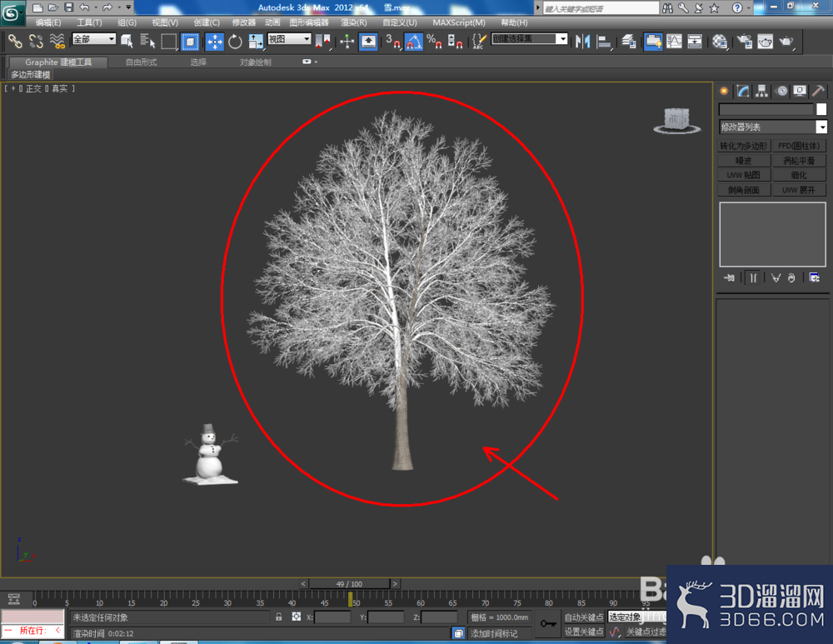Toggle the Percent Snap button
Viewport: 833px width, 644px height.
(x=435, y=42)
